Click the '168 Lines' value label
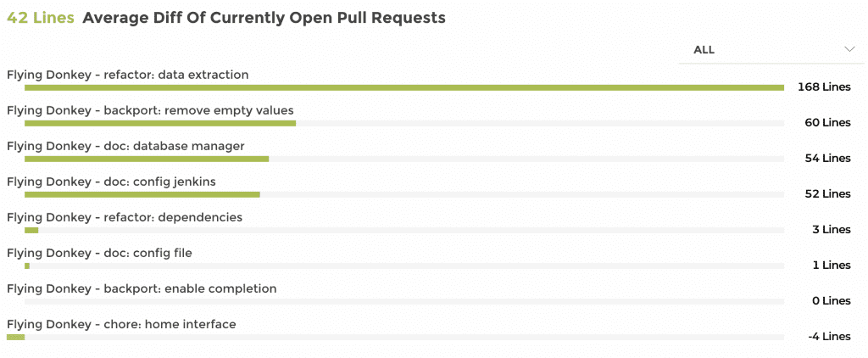The image size is (868, 358). [x=824, y=87]
